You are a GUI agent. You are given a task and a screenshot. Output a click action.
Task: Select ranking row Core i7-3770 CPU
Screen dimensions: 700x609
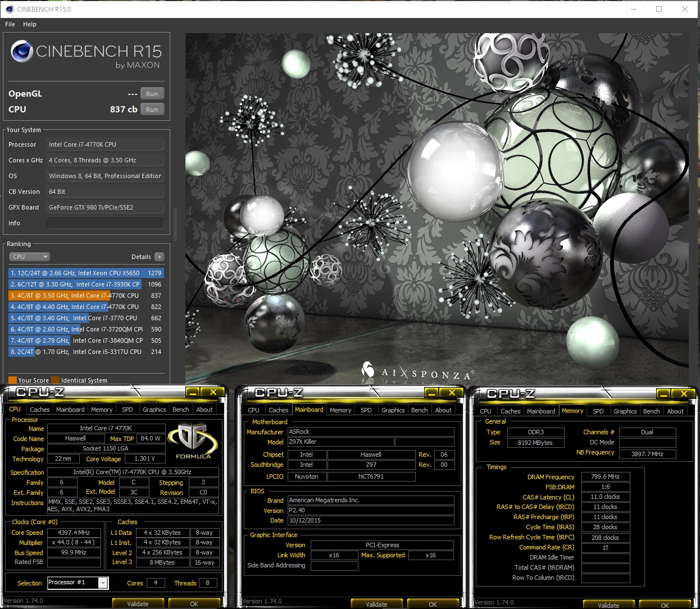click(x=86, y=318)
